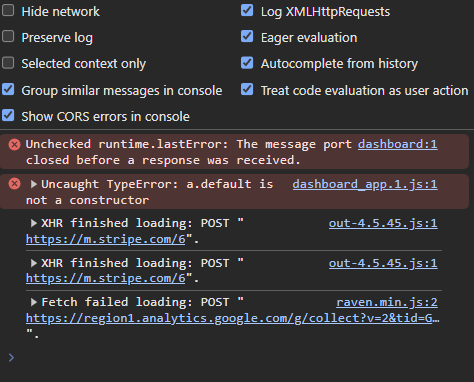The image size is (474, 382).
Task: Open the dashboard:1 source link
Action: coord(398,144)
